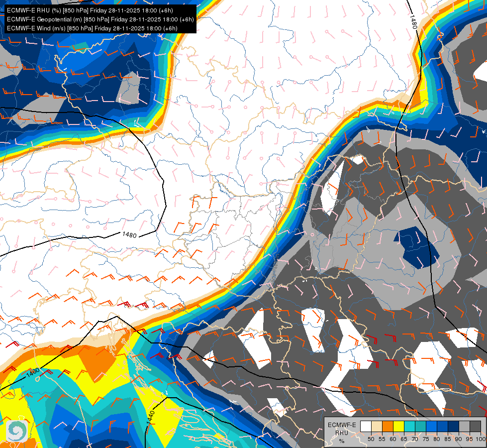Click the swirl logo icon in the corner
487x448 pixels.
click(x=17, y=431)
